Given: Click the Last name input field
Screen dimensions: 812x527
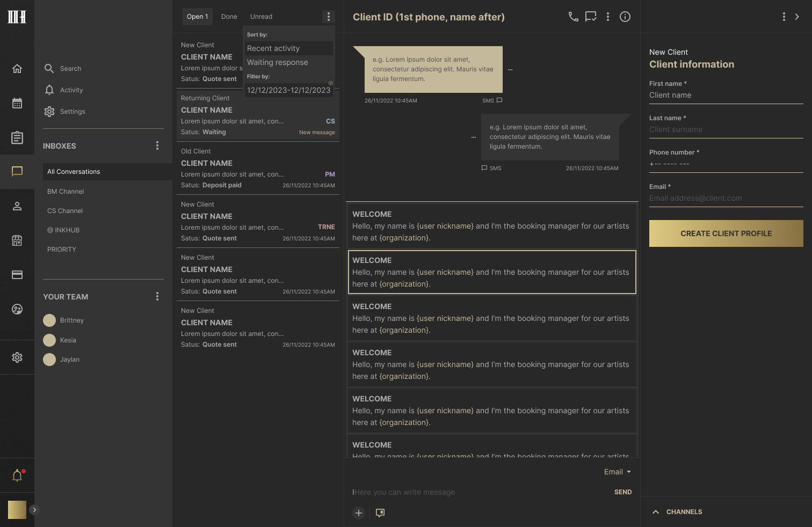Looking at the screenshot, I should [x=726, y=130].
